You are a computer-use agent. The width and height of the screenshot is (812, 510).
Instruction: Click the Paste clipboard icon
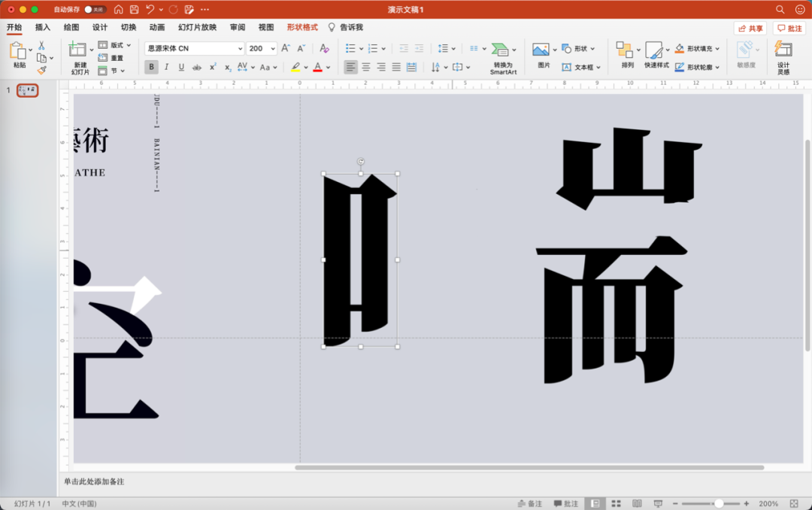click(x=17, y=51)
